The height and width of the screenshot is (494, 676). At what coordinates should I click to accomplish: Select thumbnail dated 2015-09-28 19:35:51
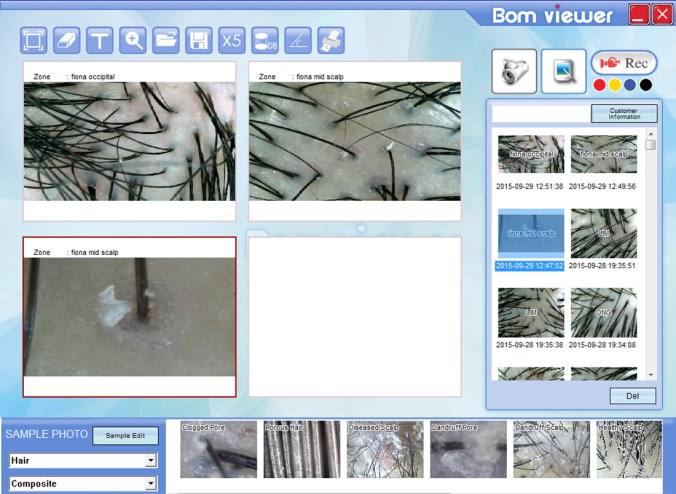pos(604,233)
